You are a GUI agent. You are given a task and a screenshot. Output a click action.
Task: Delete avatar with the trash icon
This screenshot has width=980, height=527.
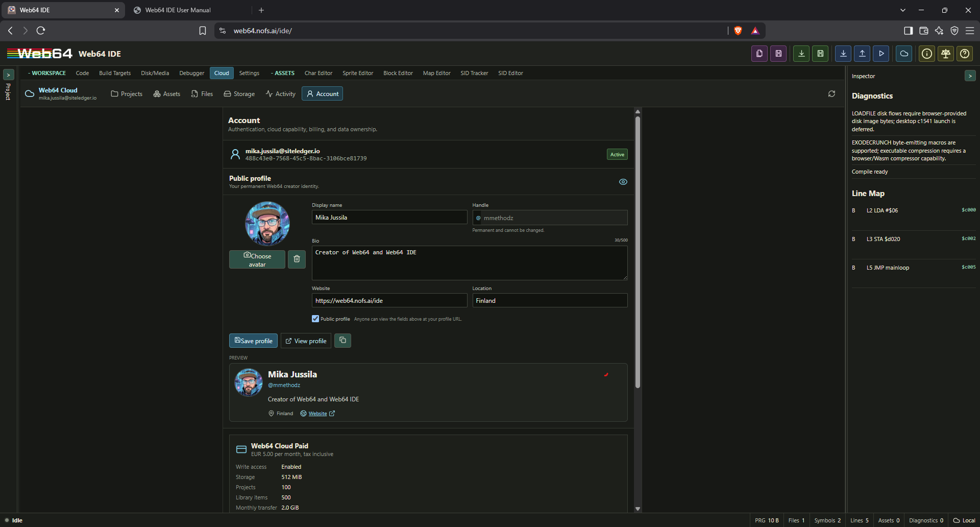pyautogui.click(x=297, y=259)
